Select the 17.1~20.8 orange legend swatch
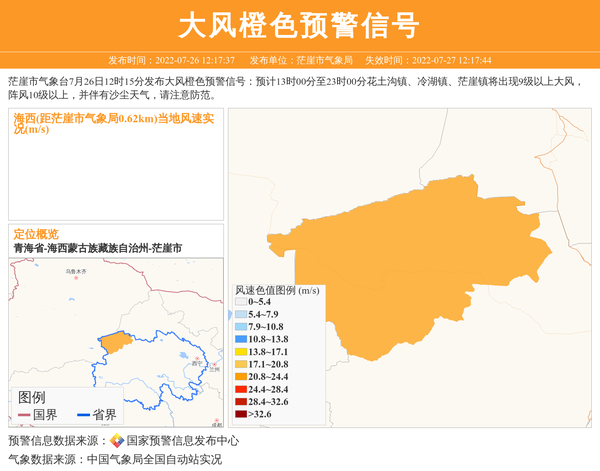This screenshot has height=471, width=600. tap(240, 364)
